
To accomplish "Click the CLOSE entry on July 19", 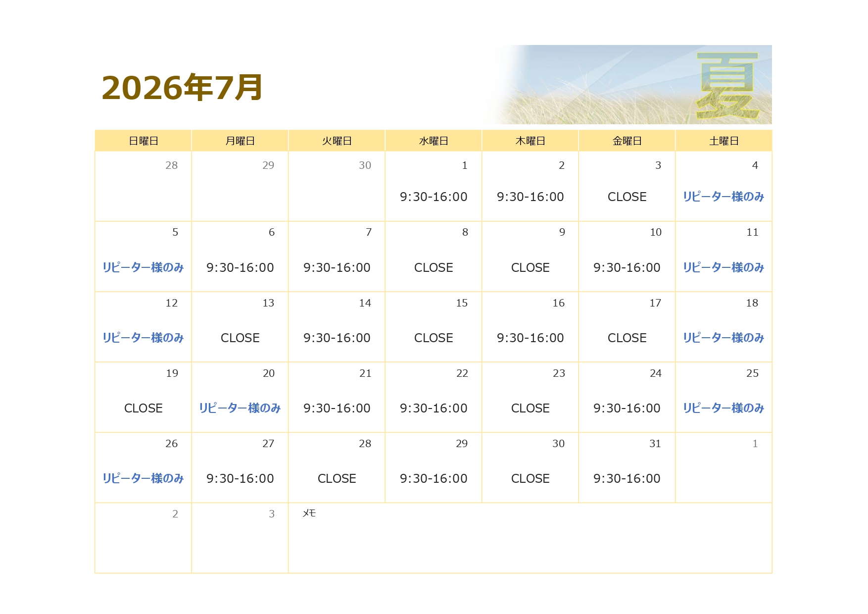I will click(x=144, y=409).
